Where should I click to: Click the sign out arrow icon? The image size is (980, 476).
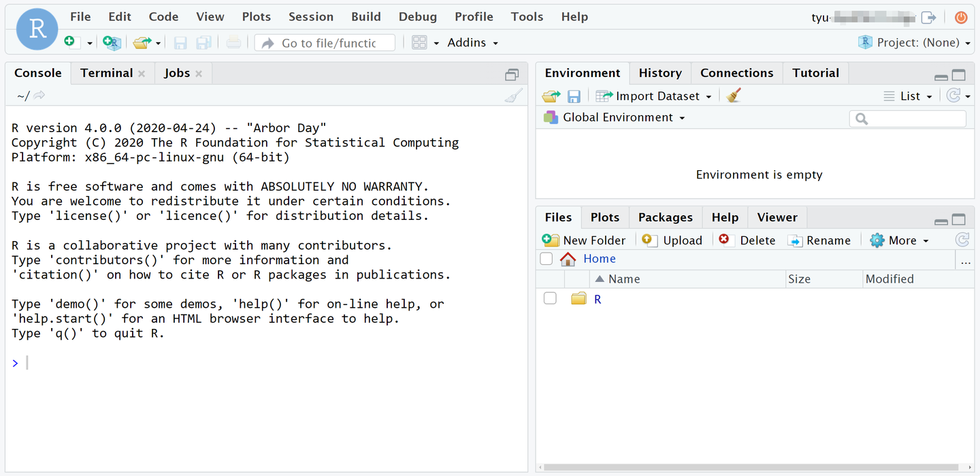pos(928,18)
